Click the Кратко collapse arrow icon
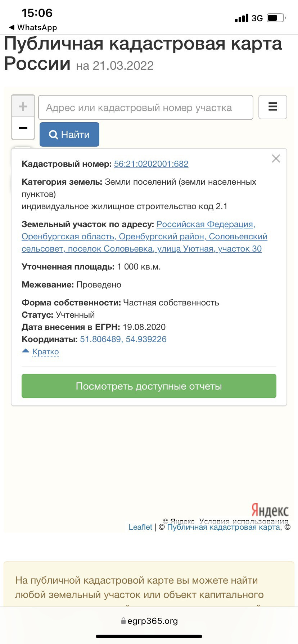 (x=26, y=351)
